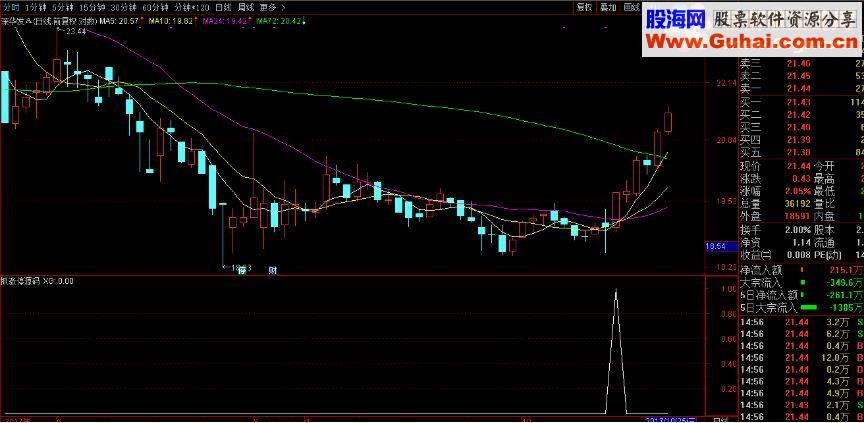Click the 叠加 overlay button

608,7
